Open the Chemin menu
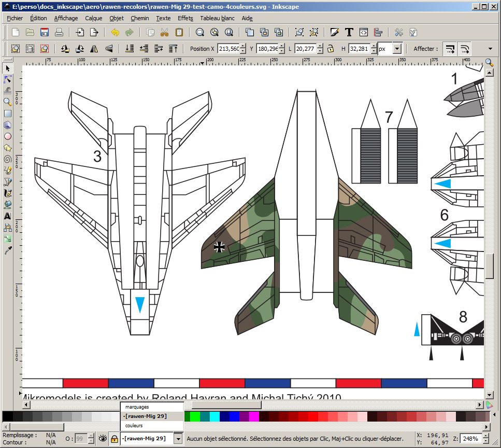 [x=140, y=18]
